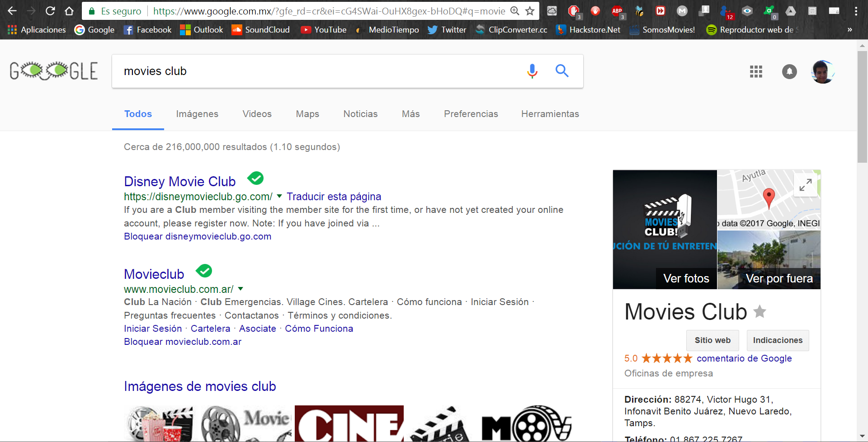Toggle the star beside Movies Club title
This screenshot has height=442, width=868.
pyautogui.click(x=760, y=311)
